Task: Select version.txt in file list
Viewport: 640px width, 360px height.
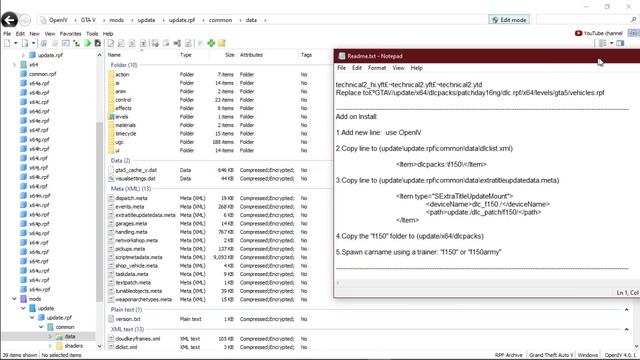Action: [128, 319]
